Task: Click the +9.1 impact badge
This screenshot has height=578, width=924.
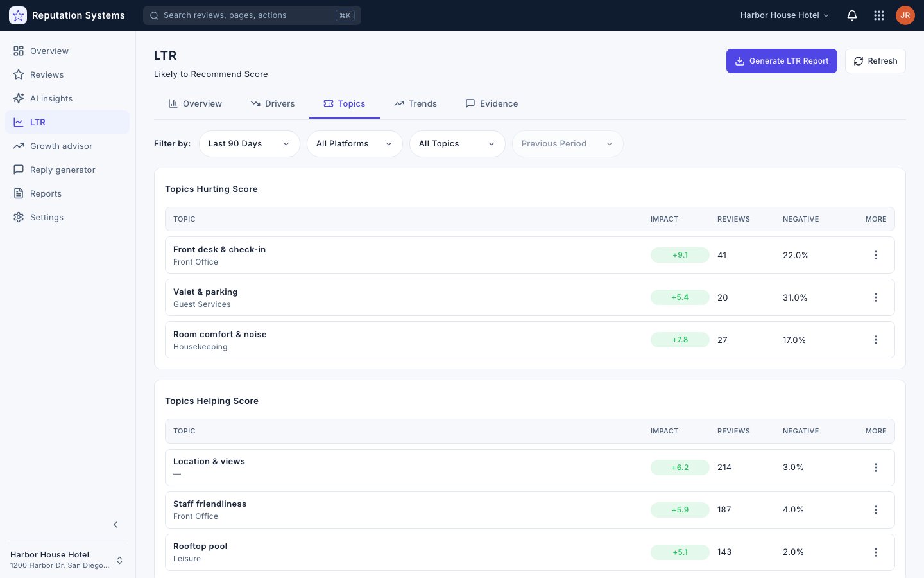Action: [x=680, y=255]
